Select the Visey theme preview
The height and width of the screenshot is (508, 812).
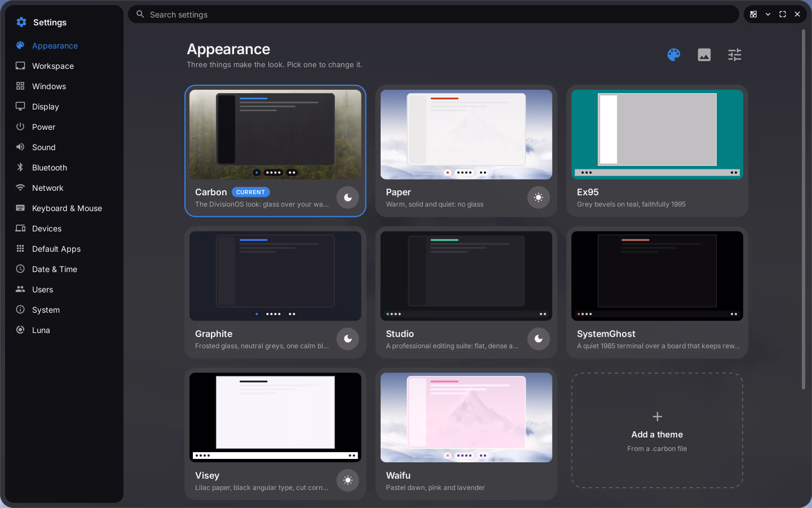tap(275, 418)
